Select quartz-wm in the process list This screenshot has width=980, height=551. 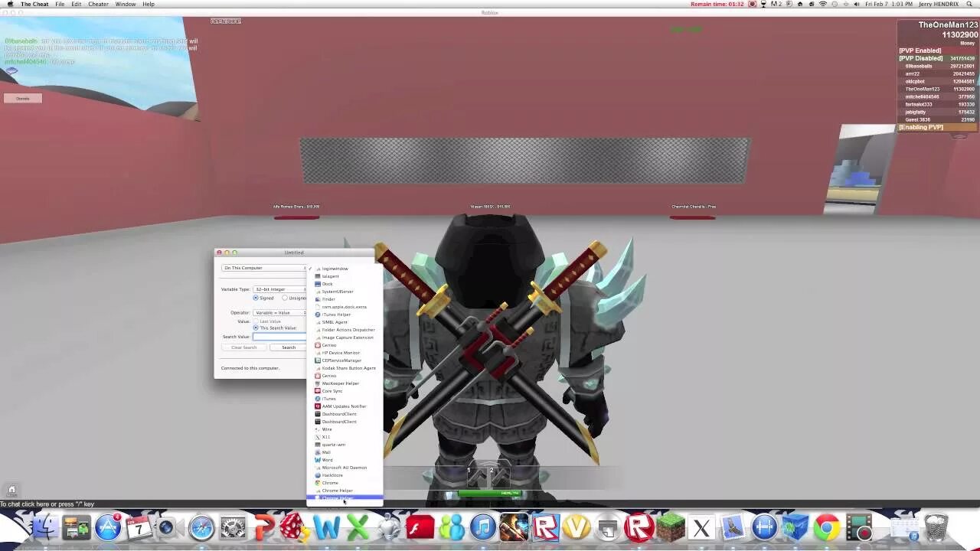(345, 445)
